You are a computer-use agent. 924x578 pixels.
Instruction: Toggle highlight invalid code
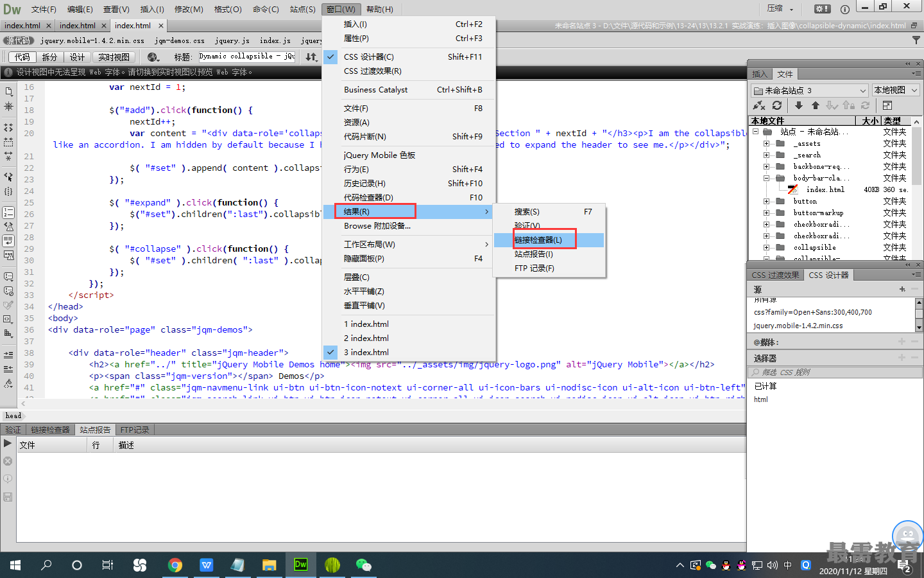(8, 226)
